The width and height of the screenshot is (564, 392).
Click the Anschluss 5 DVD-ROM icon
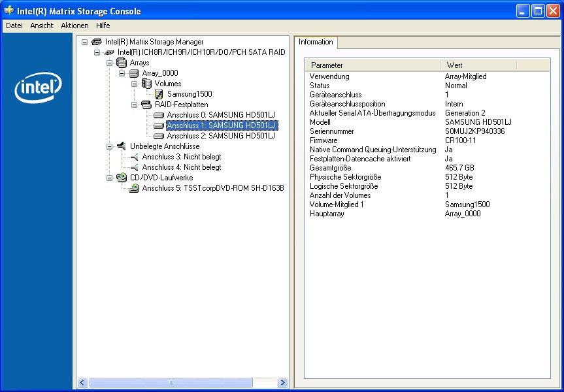134,188
